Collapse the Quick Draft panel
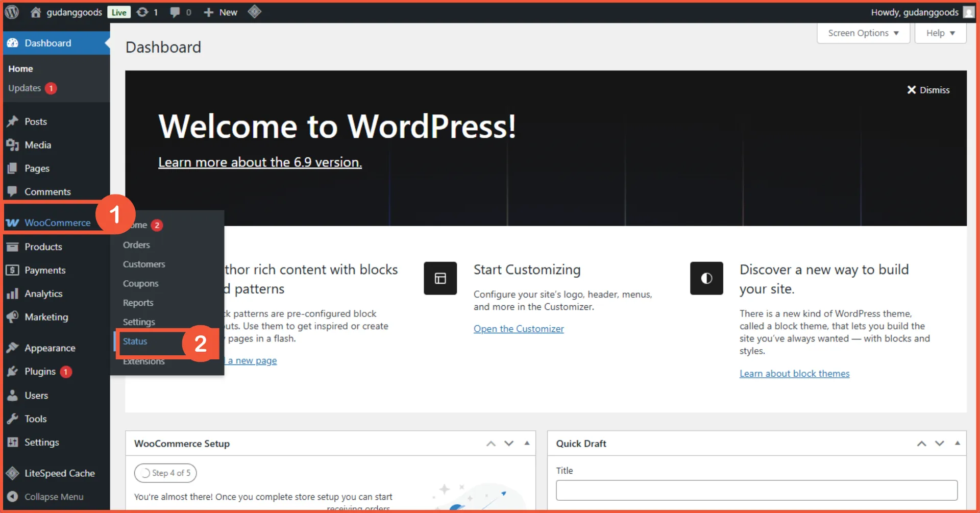The image size is (980, 513). [x=958, y=443]
